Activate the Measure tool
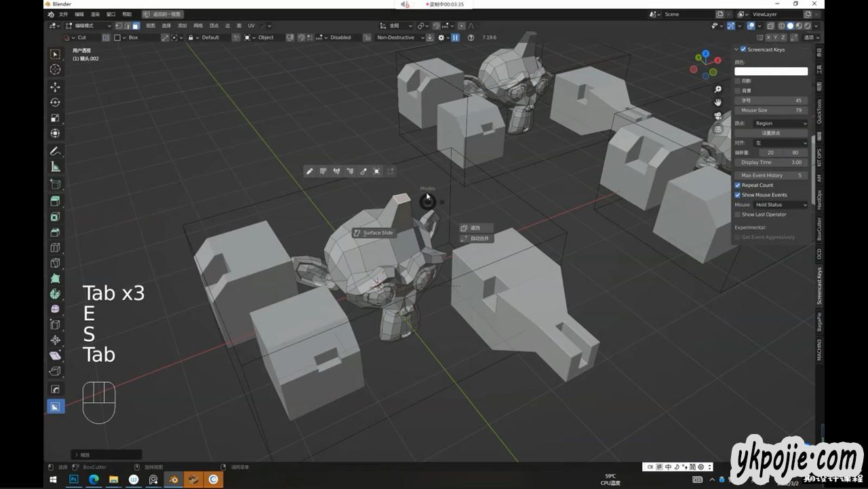This screenshot has width=868, height=489. tap(55, 167)
